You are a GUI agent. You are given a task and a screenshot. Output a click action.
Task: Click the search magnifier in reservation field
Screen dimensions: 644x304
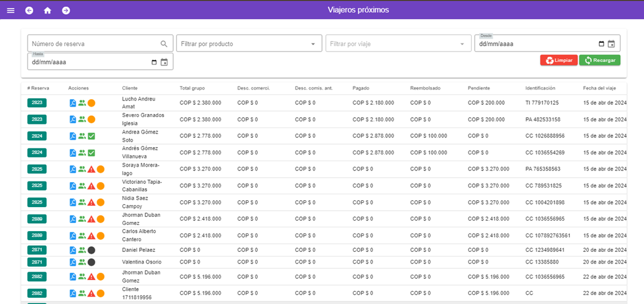click(164, 44)
